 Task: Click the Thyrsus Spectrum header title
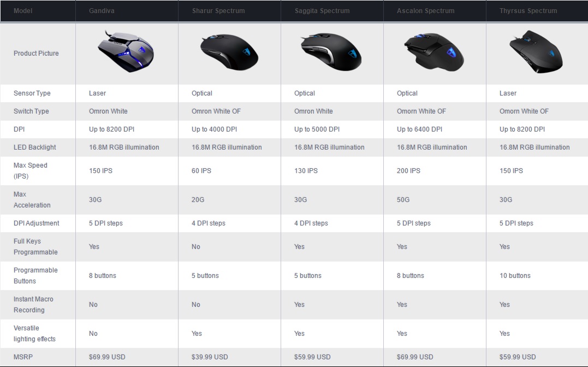pyautogui.click(x=528, y=11)
